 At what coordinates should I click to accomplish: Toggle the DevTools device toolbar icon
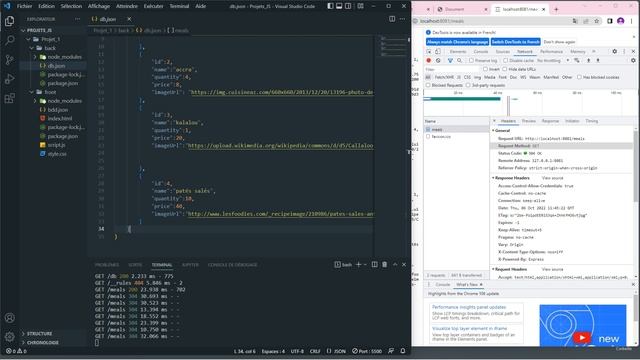[438, 52]
